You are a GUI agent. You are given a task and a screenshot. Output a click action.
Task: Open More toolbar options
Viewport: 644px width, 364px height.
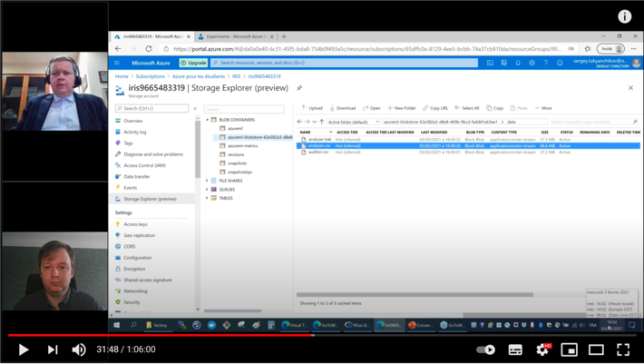[543, 108]
